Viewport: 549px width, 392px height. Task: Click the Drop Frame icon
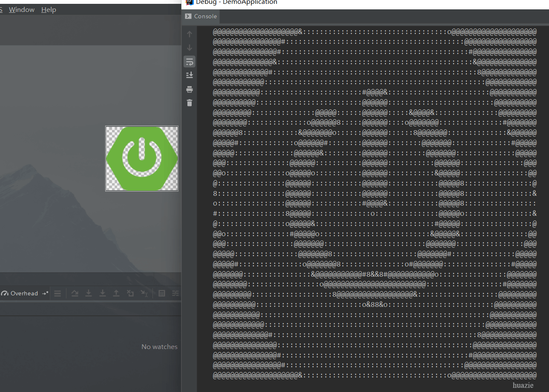click(x=130, y=293)
